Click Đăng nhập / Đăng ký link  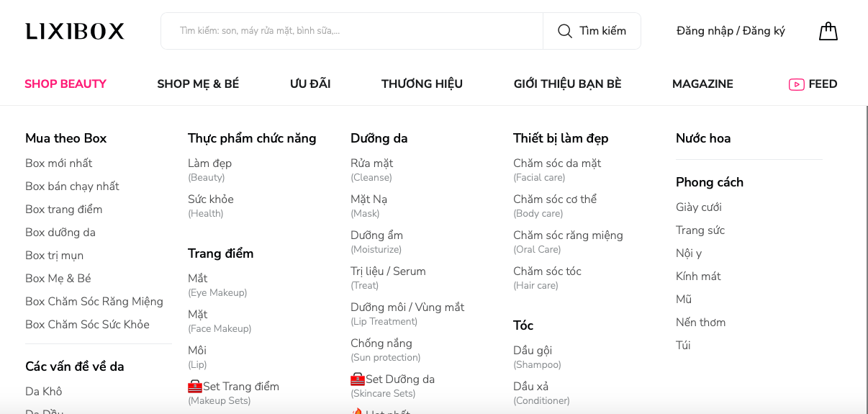(731, 31)
